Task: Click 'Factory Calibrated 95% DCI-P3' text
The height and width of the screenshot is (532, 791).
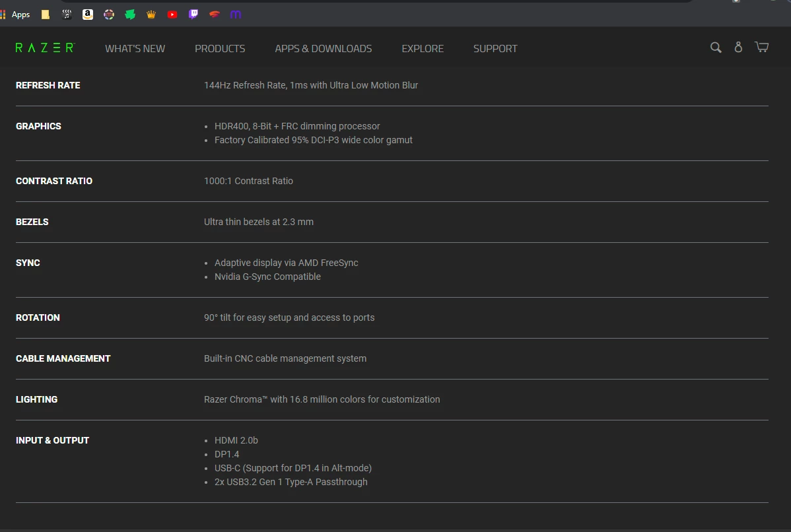Action: point(313,140)
